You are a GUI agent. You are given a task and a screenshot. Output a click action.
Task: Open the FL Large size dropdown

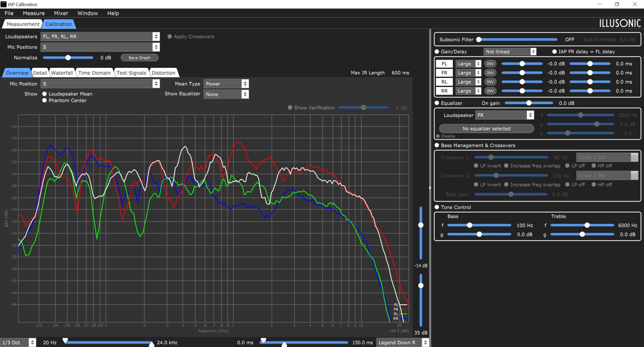pyautogui.click(x=469, y=64)
